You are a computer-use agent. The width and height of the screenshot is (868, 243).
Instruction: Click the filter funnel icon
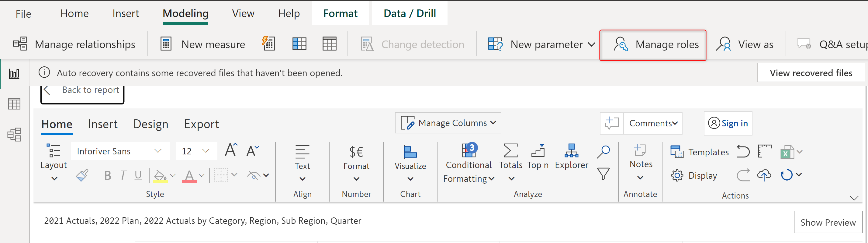(x=603, y=174)
